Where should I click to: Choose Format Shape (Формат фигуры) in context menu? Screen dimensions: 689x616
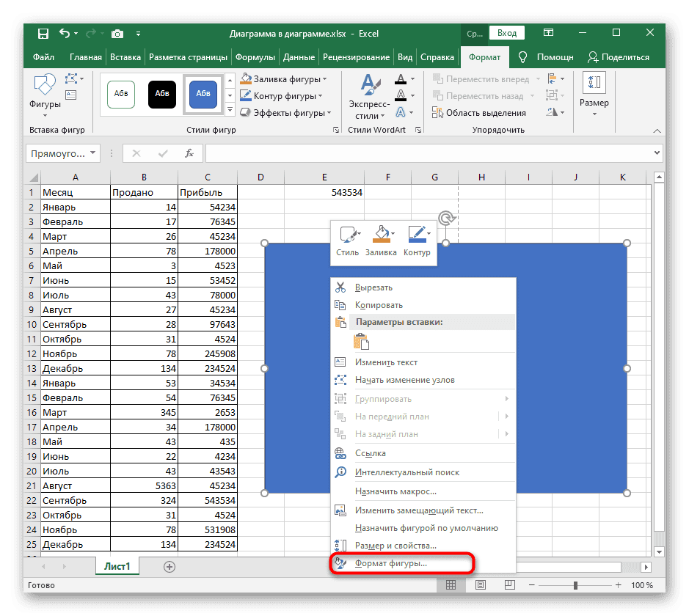tap(390, 563)
